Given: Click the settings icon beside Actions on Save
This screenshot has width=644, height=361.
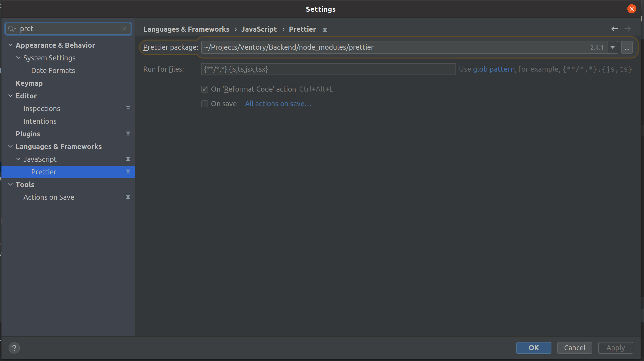Looking at the screenshot, I should tap(127, 197).
